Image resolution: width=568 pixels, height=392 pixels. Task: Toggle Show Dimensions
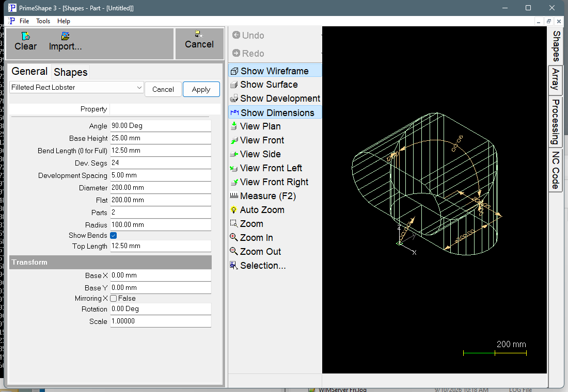(x=275, y=112)
